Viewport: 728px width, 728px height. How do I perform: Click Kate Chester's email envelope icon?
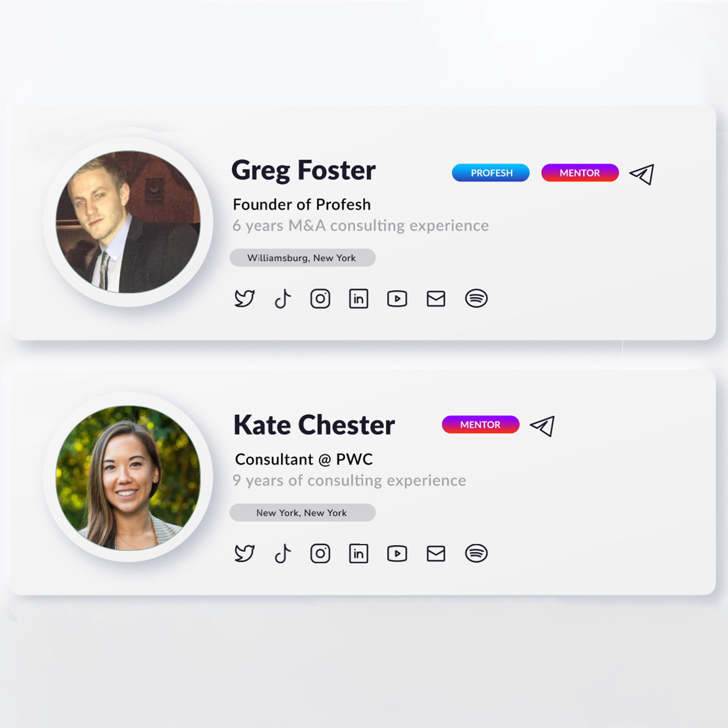436,553
